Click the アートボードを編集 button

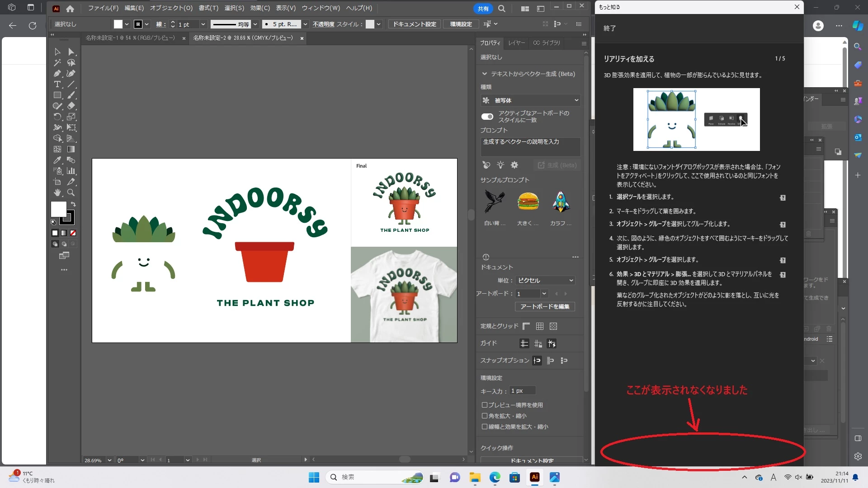pos(545,307)
